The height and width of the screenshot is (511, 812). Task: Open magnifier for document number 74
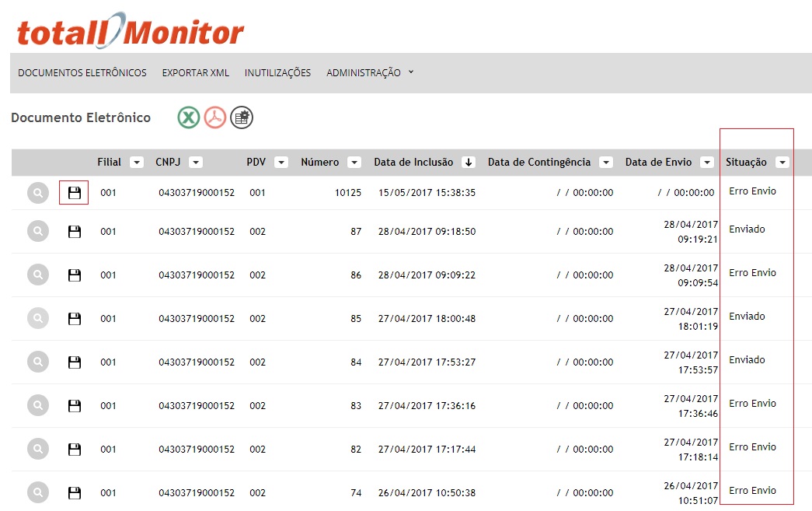point(38,492)
